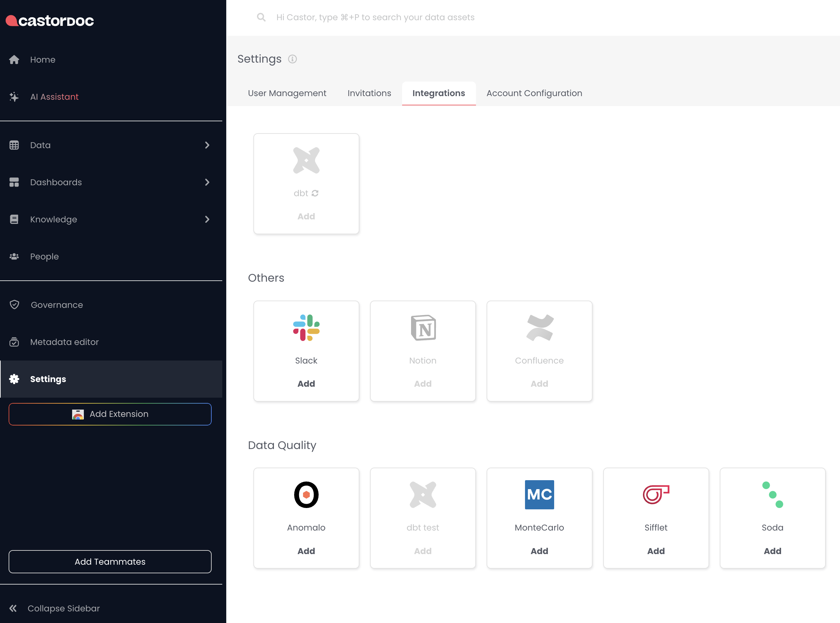Switch to the Invitations tab
840x623 pixels.
click(x=369, y=93)
